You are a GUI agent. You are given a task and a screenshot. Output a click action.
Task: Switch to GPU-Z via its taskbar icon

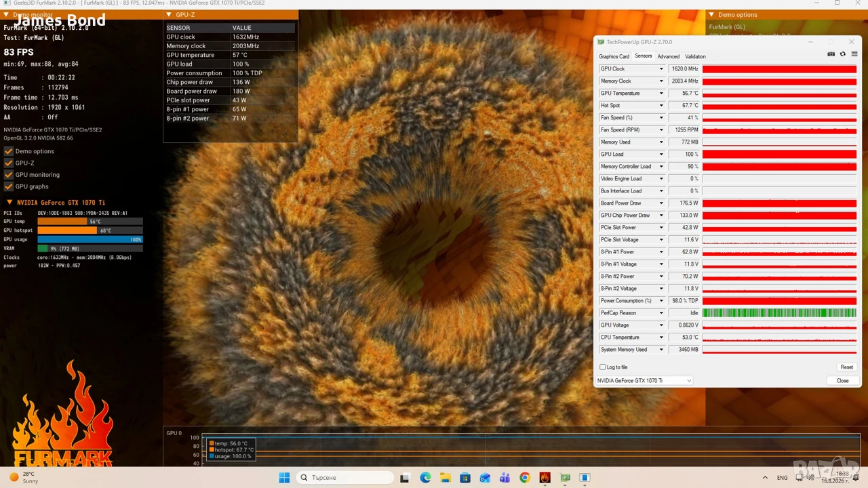click(x=565, y=478)
